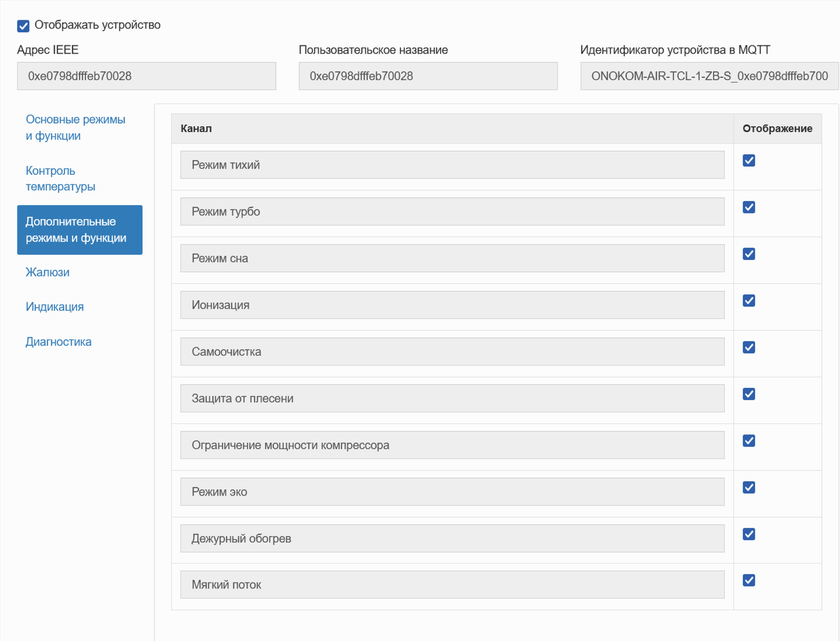
Task: Open the 'Жалюзи' section
Action: coord(48,272)
